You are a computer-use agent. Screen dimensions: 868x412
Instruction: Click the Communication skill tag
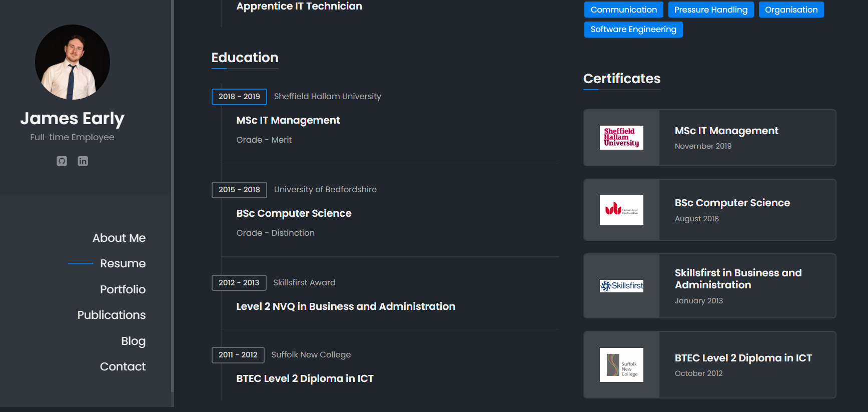coord(623,10)
